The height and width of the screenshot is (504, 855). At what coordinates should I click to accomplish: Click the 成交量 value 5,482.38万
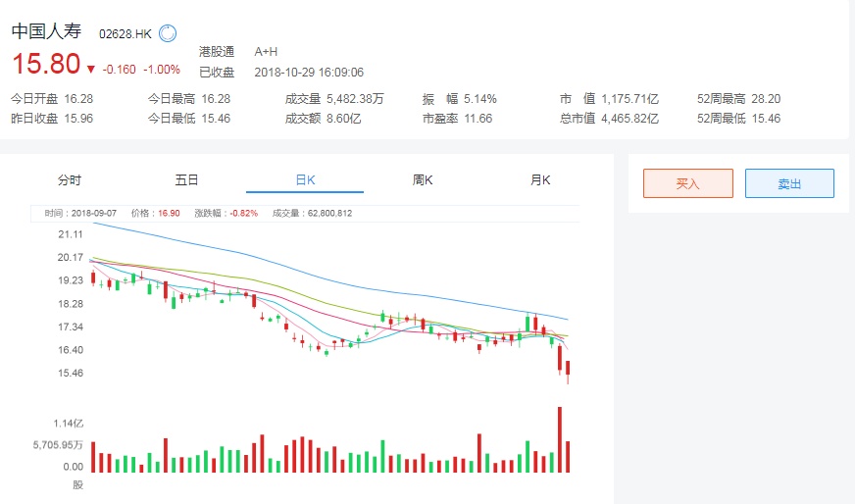[348, 98]
